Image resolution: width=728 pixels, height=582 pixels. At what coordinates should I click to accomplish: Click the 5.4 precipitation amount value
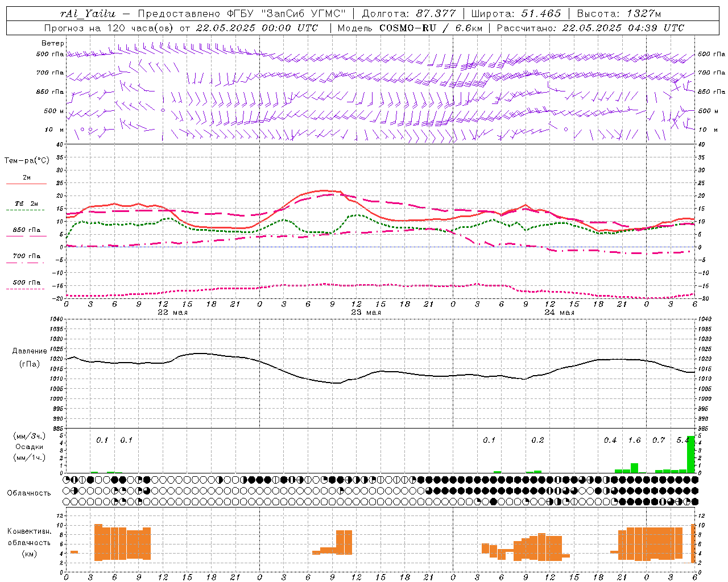(x=683, y=440)
